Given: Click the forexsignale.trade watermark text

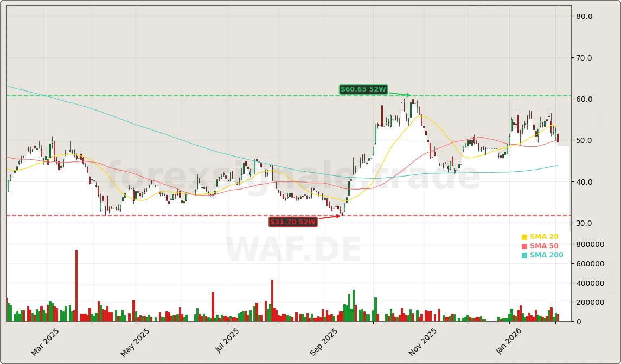Looking at the screenshot, I should coord(293,177).
